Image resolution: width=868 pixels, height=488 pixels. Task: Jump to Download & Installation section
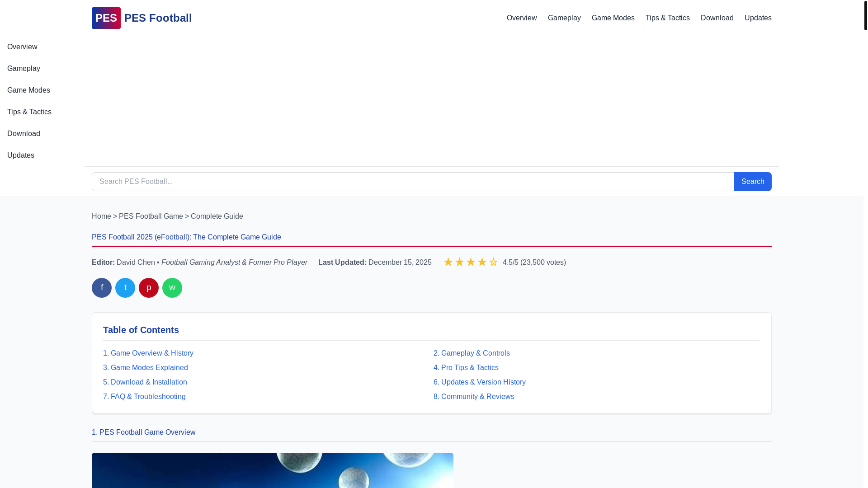(145, 382)
